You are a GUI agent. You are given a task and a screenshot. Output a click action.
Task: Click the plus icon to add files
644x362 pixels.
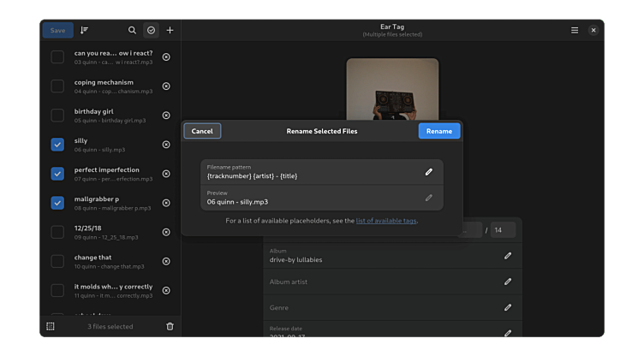click(170, 30)
